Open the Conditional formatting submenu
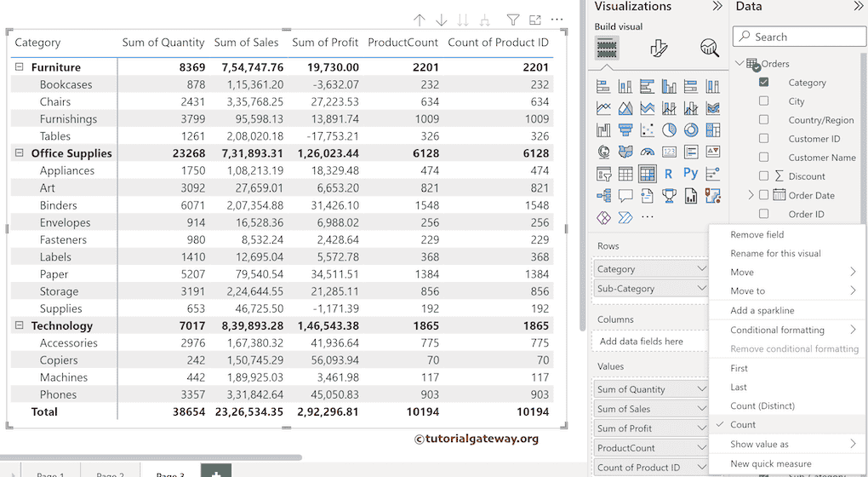 click(x=786, y=330)
